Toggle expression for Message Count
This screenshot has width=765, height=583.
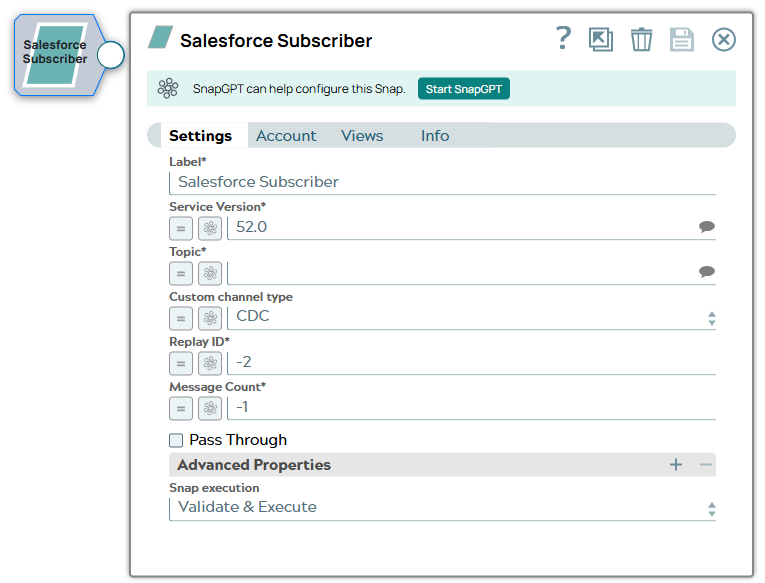pyautogui.click(x=181, y=408)
